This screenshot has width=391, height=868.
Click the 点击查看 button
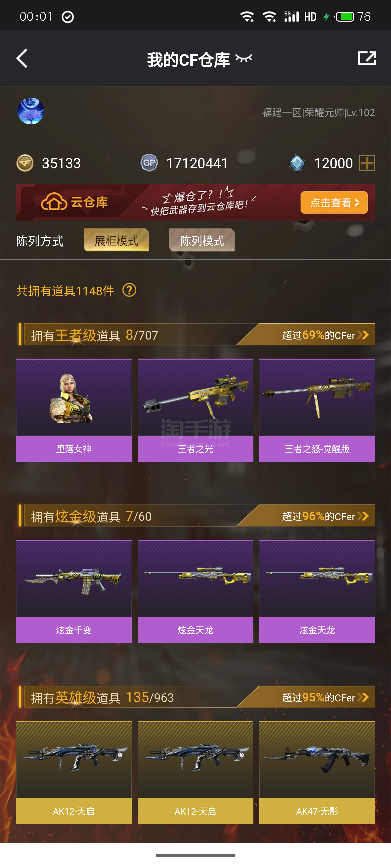pyautogui.click(x=334, y=203)
